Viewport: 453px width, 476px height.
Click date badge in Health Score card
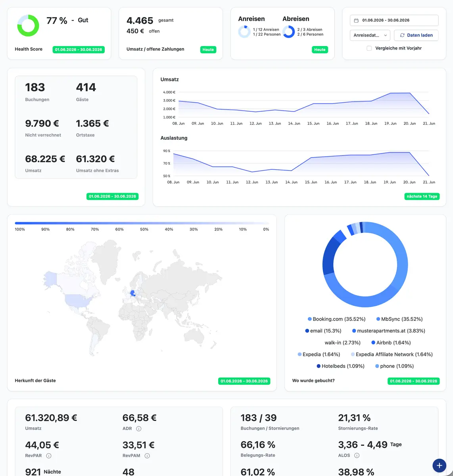pos(79,50)
